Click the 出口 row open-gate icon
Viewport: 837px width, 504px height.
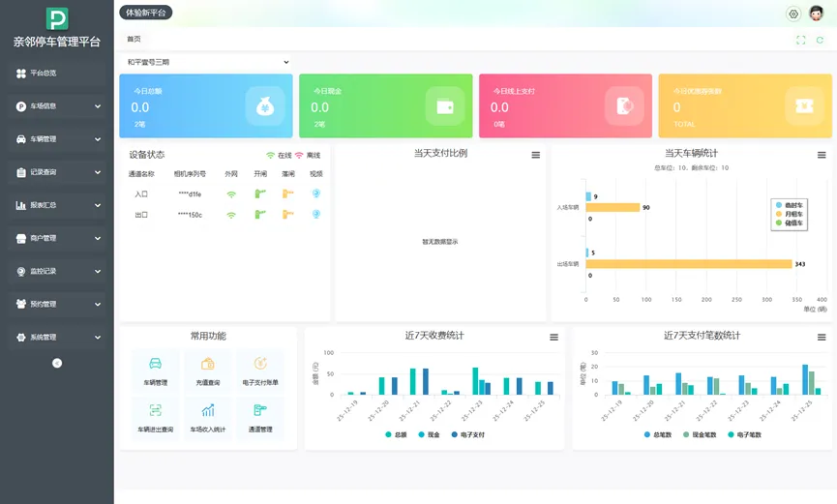[x=260, y=215]
